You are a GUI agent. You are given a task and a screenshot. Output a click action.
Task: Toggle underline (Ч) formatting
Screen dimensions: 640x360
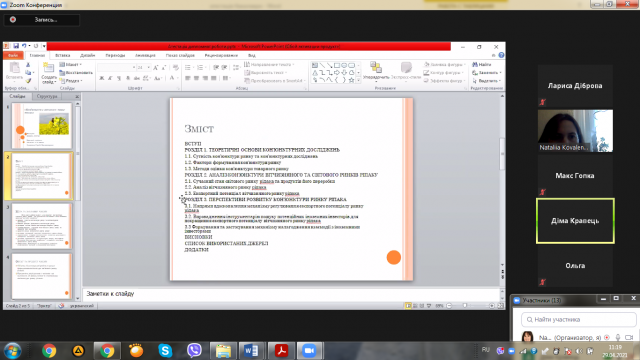point(119,78)
